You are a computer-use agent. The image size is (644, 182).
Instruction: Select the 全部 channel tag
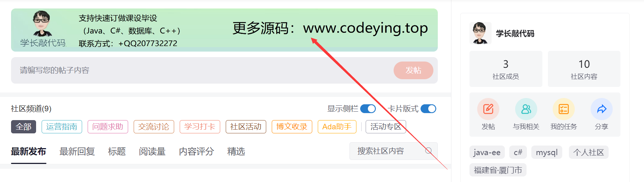(x=24, y=127)
